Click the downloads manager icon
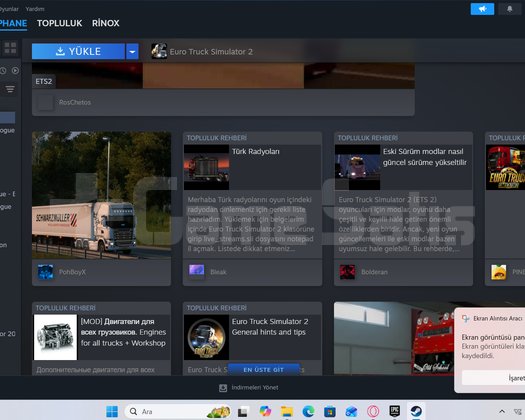This screenshot has height=420, width=525. pyautogui.click(x=223, y=388)
